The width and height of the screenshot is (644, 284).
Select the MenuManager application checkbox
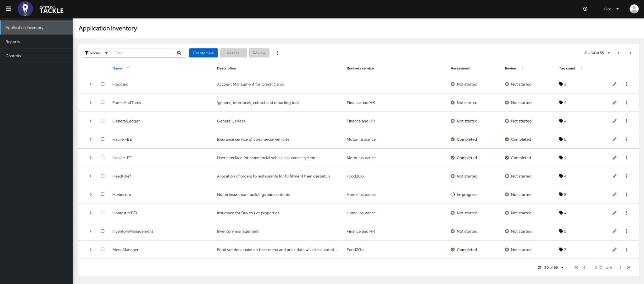click(102, 249)
